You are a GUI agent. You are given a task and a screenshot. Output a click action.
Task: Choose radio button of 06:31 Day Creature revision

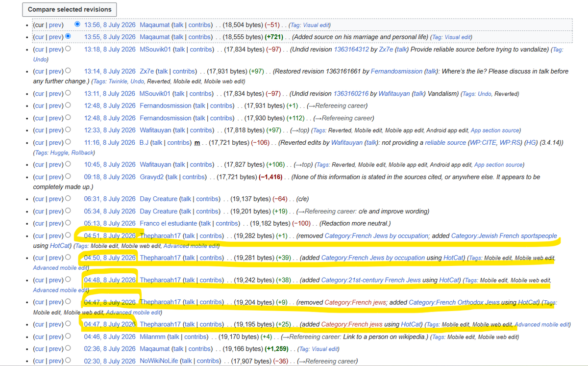(x=68, y=199)
